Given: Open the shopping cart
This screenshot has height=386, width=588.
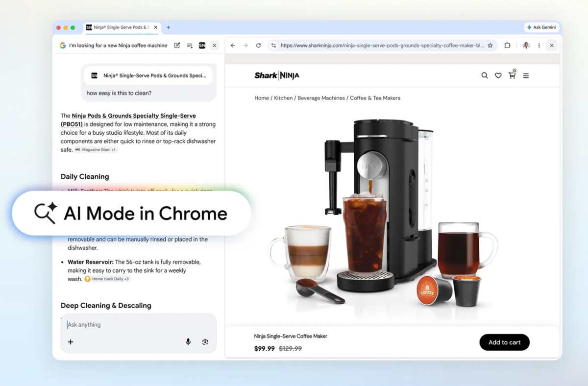Looking at the screenshot, I should click(512, 75).
